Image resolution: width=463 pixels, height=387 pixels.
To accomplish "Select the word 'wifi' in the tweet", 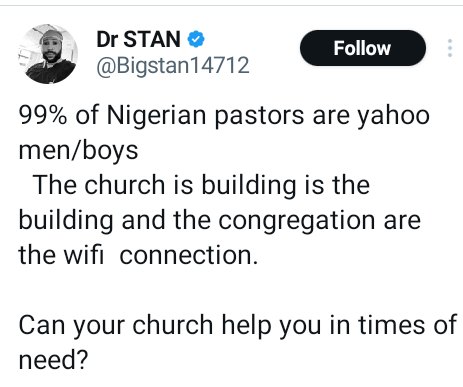I will coord(84,255).
